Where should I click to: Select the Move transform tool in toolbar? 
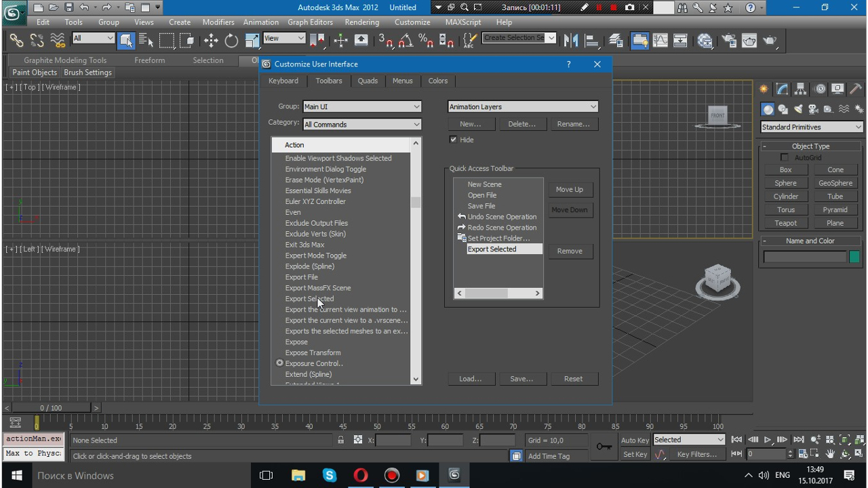(211, 41)
